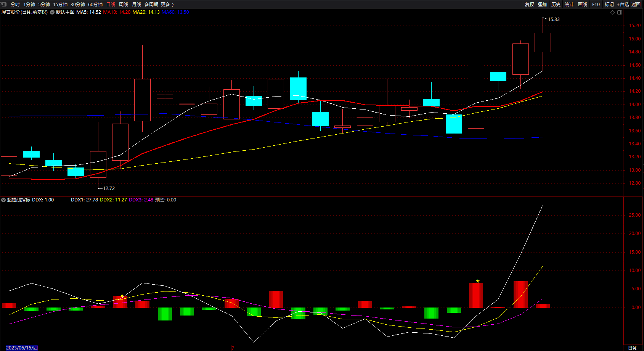Click the collapse-panel icon at top-left corner
Image resolution: width=644 pixels, height=351 pixels.
(4, 4)
